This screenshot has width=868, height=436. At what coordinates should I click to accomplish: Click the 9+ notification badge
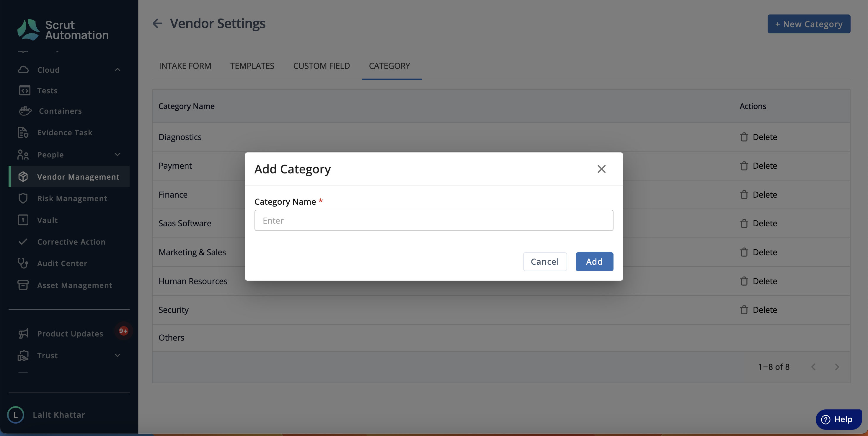point(123,331)
